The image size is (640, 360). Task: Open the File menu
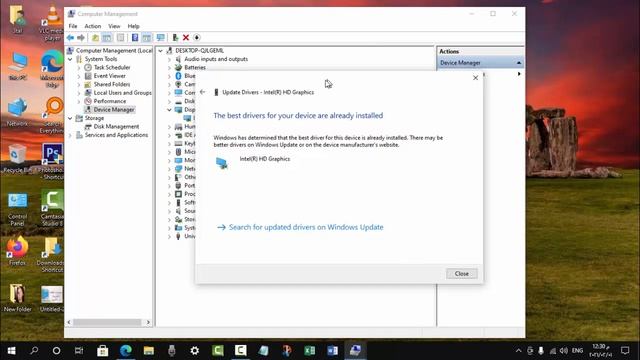73,26
